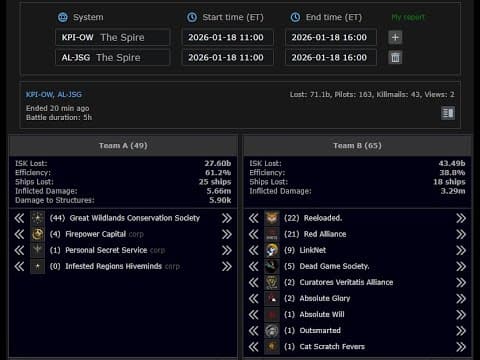The width and height of the screenshot is (480, 360).
Task: Move Absolute Glory to the right
Action: click(461, 298)
